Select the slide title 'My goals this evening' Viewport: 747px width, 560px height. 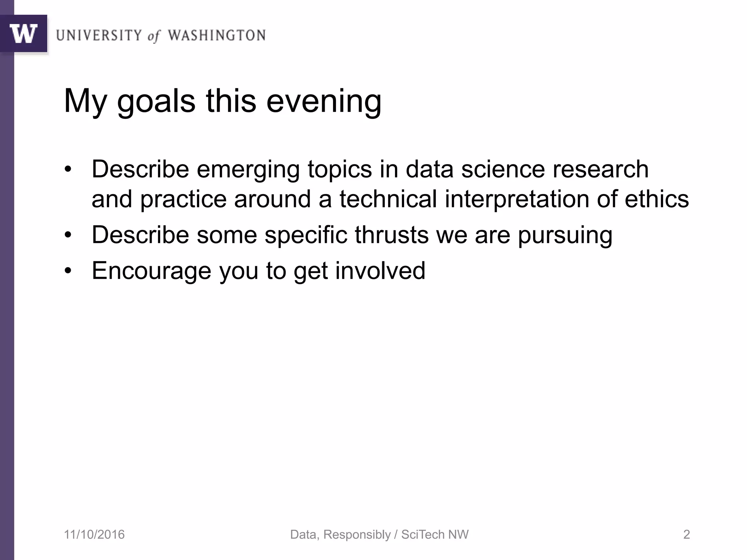pos(222,101)
